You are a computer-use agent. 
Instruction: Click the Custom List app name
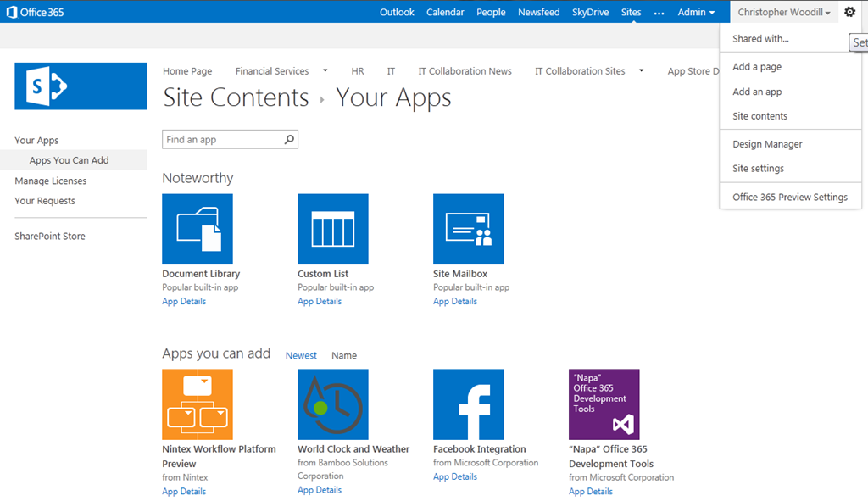tap(323, 274)
